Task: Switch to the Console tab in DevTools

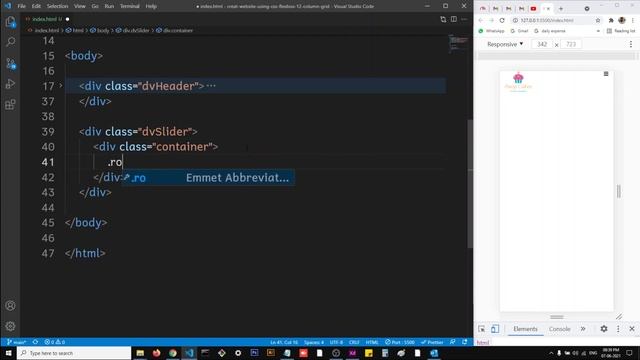Action: tap(559, 329)
